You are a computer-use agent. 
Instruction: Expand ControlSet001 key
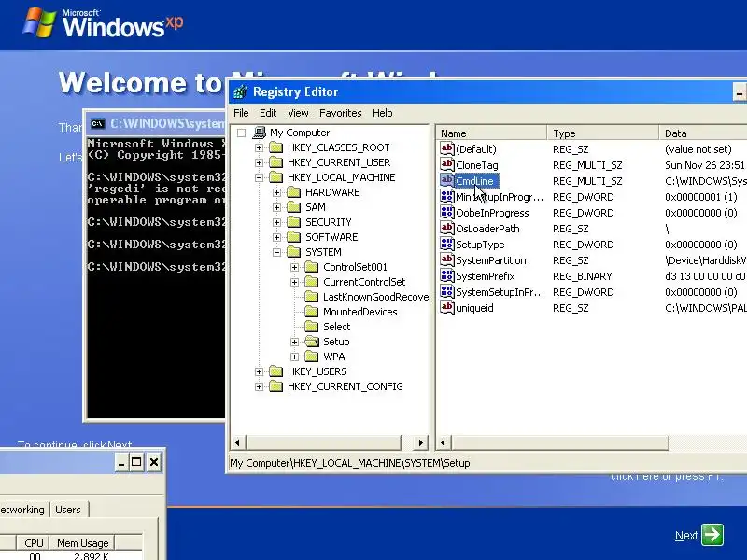(294, 267)
